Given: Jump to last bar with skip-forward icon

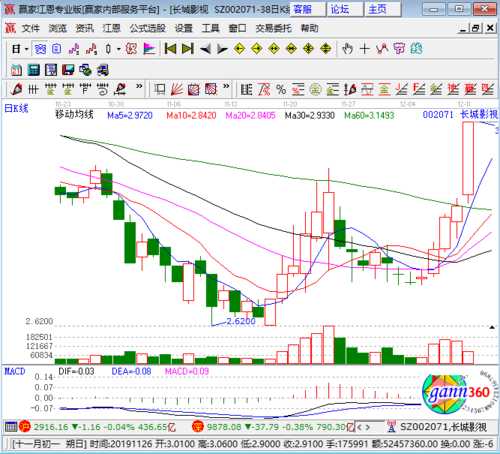Looking at the screenshot, I should pos(188,49).
